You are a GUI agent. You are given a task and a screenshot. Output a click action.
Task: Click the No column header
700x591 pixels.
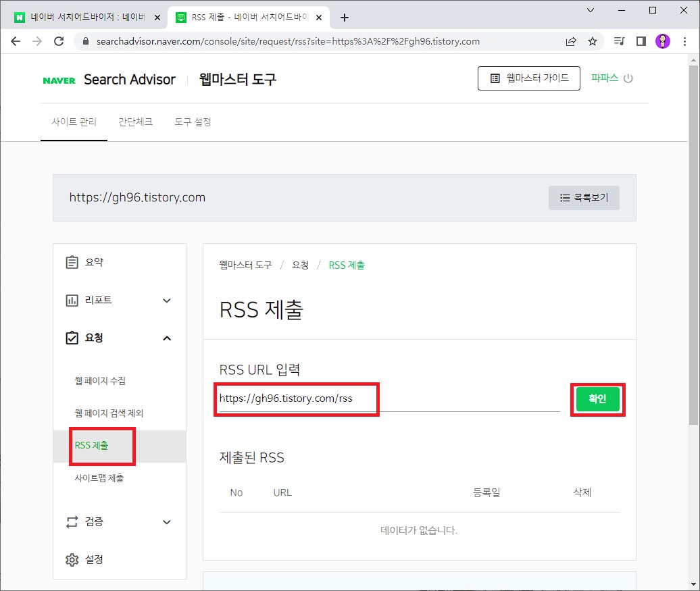236,492
